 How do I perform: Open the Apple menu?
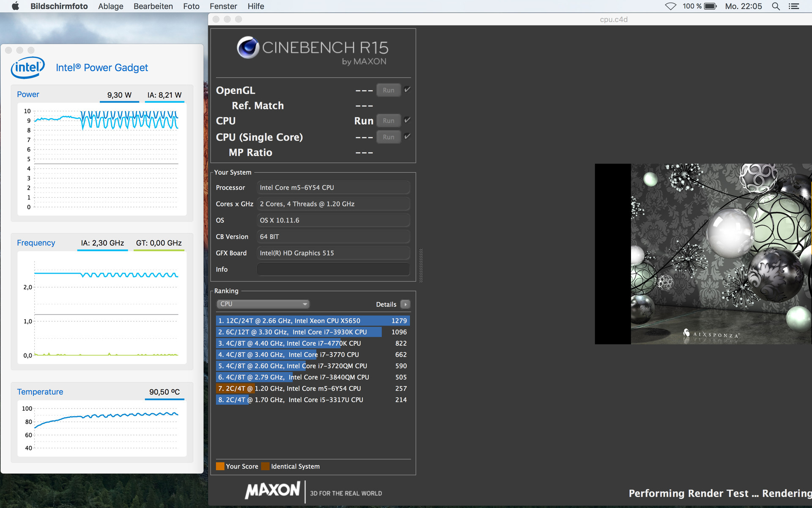coord(16,6)
